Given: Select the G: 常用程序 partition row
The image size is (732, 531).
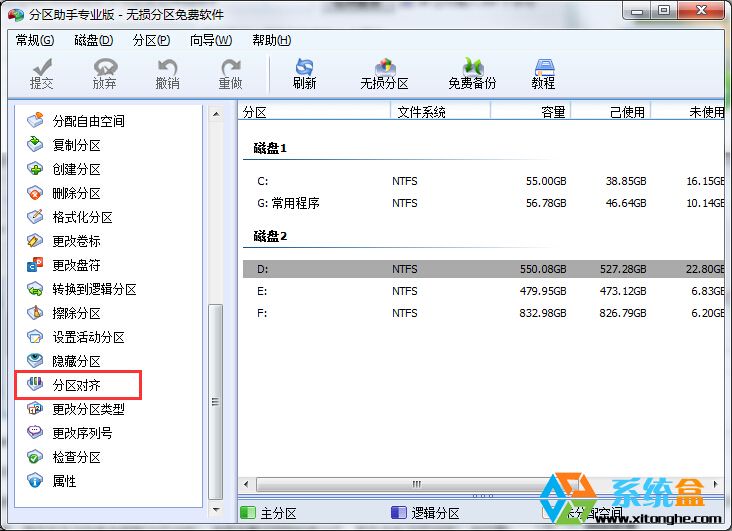Looking at the screenshot, I should click(480, 203).
